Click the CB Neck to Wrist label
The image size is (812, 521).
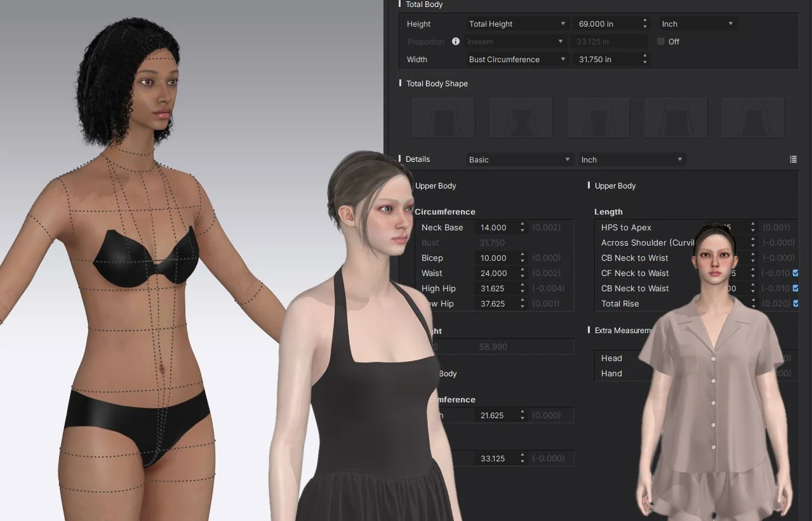[x=635, y=258]
